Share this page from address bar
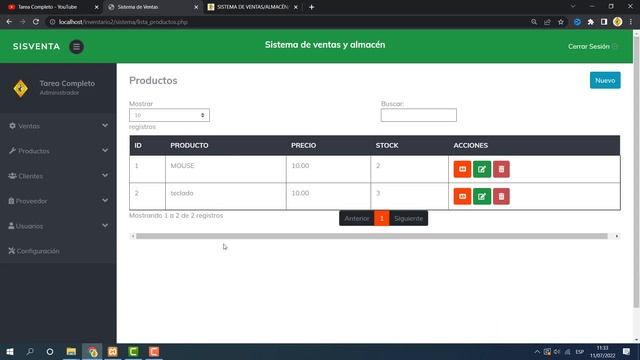Viewport: 640px width, 360px height. click(547, 22)
